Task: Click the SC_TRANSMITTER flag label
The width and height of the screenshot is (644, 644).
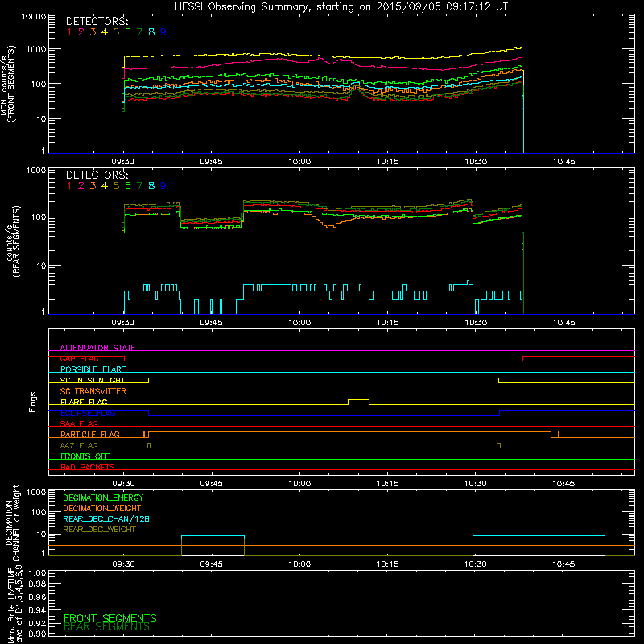Action: click(x=93, y=391)
